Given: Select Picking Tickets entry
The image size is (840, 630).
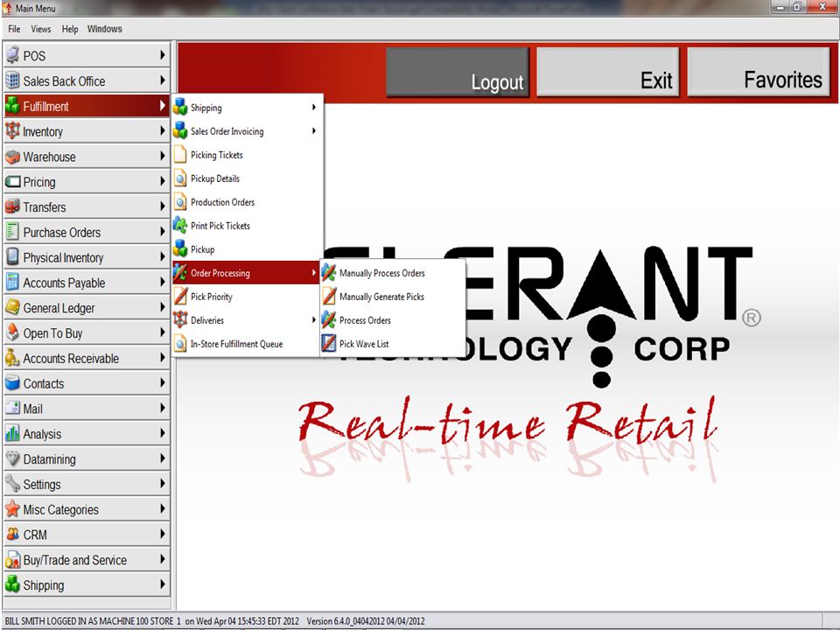Looking at the screenshot, I should [247, 155].
